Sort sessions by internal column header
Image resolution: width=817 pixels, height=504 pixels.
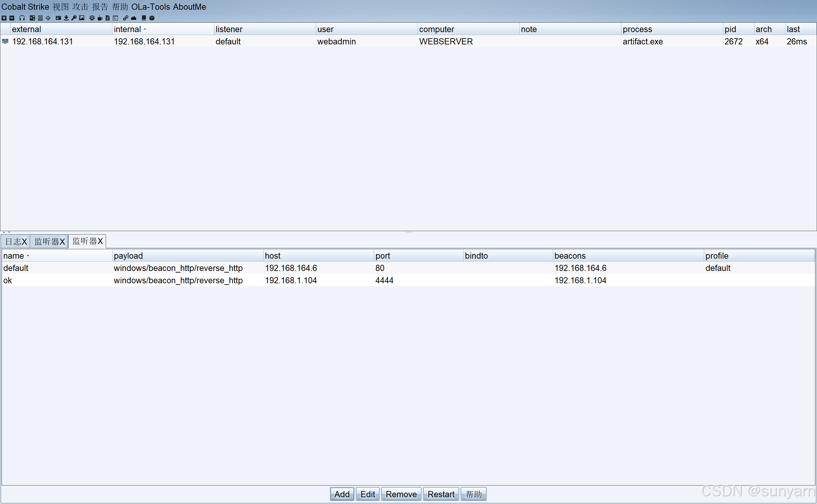pyautogui.click(x=127, y=29)
